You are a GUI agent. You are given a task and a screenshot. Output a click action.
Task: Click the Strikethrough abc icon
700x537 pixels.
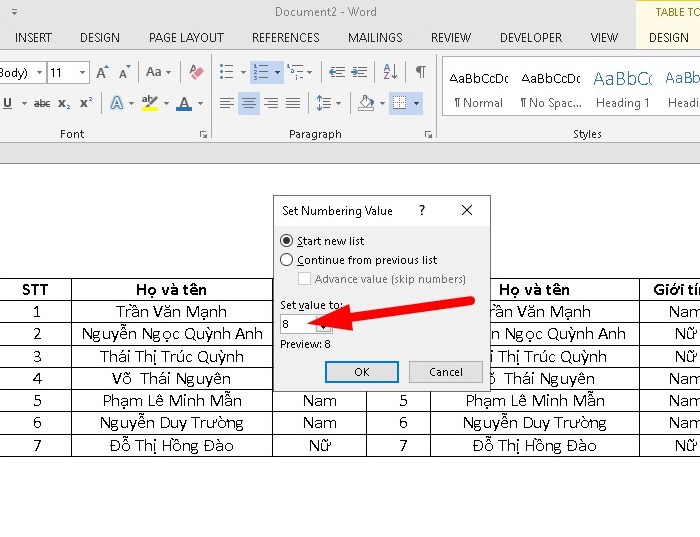tap(42, 104)
